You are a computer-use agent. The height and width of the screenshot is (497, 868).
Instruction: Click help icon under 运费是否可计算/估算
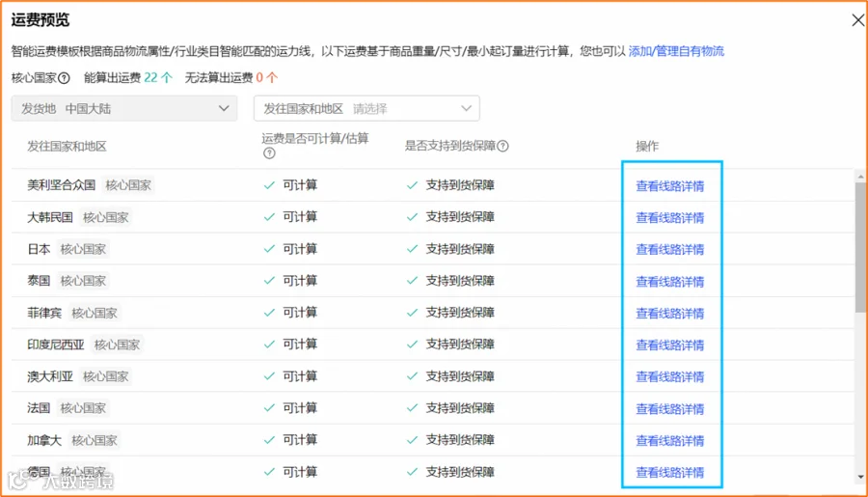coord(269,153)
